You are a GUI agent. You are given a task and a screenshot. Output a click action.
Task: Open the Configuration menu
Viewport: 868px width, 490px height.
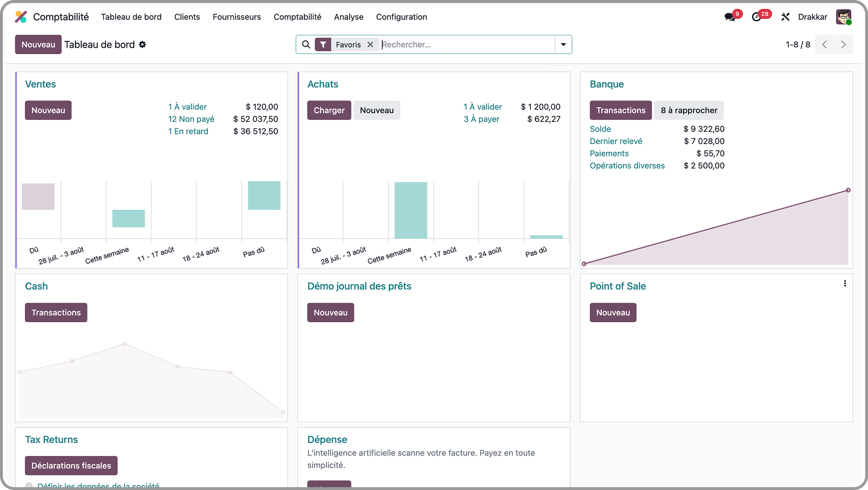coord(401,17)
